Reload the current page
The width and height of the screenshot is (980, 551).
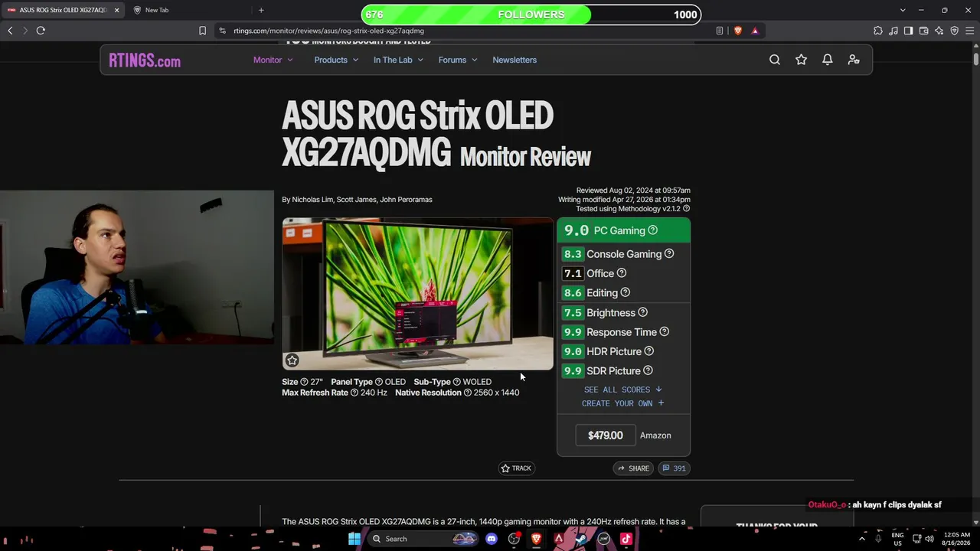pyautogui.click(x=41, y=31)
